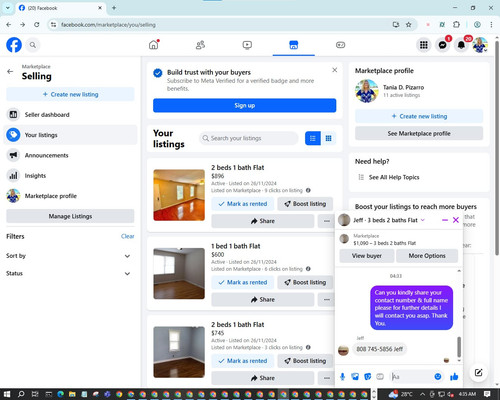
Task: Select Your listings in sidebar
Action: pyautogui.click(x=70, y=135)
